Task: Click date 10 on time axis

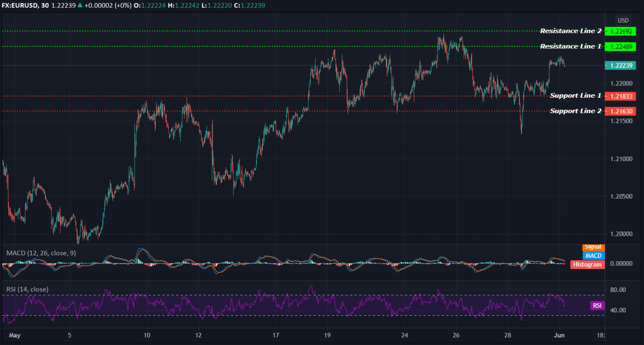Action: tap(147, 336)
